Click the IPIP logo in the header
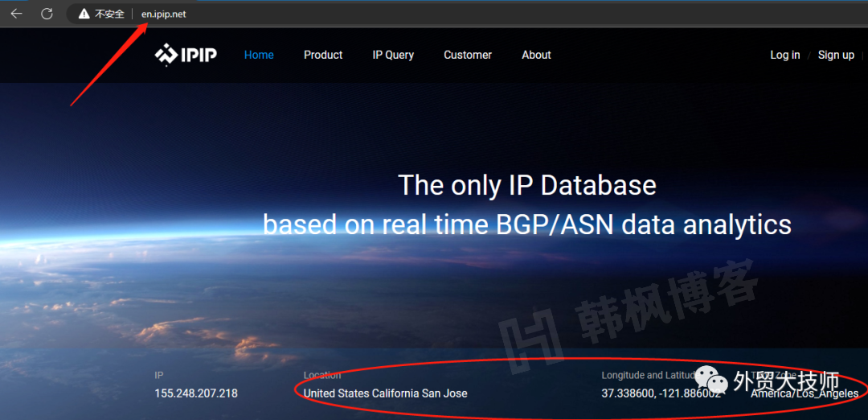The height and width of the screenshot is (420, 868). pyautogui.click(x=186, y=55)
